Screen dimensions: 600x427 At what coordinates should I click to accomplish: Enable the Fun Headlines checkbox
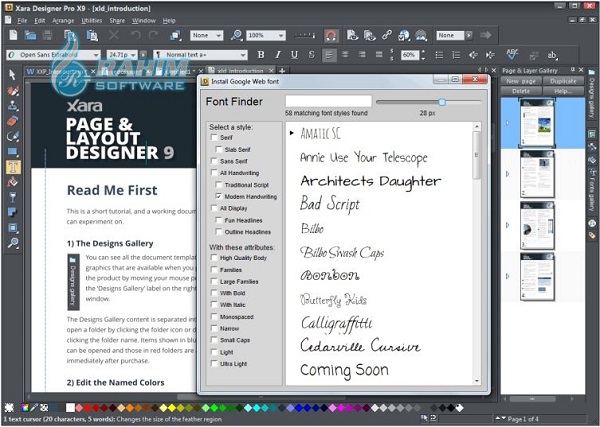[218, 220]
